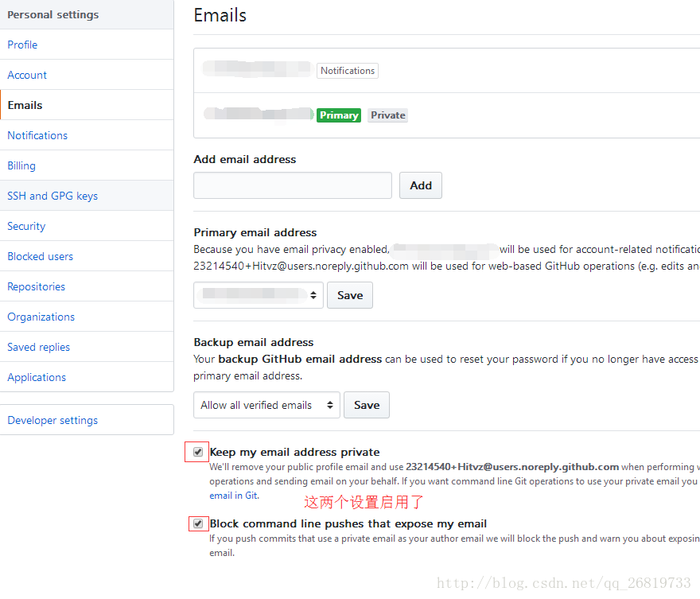
Task: Click the Backup email address heading
Action: [x=254, y=342]
